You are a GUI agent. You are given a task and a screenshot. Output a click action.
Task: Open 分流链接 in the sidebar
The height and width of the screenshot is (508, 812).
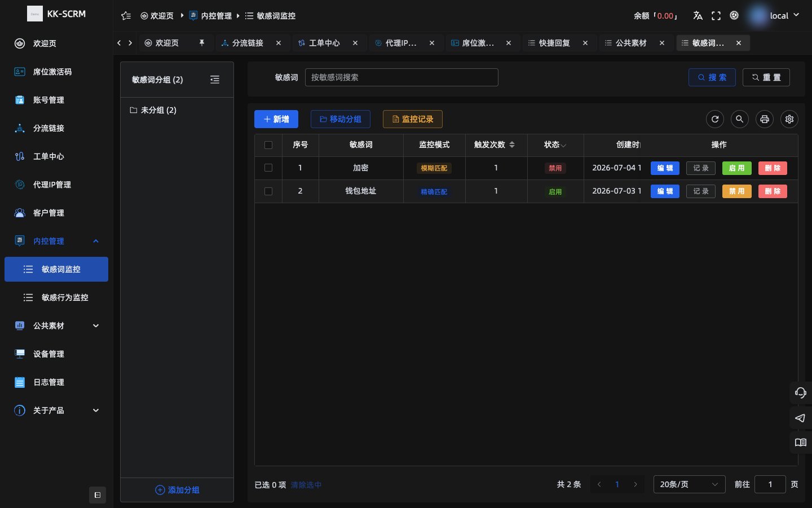coord(56,128)
